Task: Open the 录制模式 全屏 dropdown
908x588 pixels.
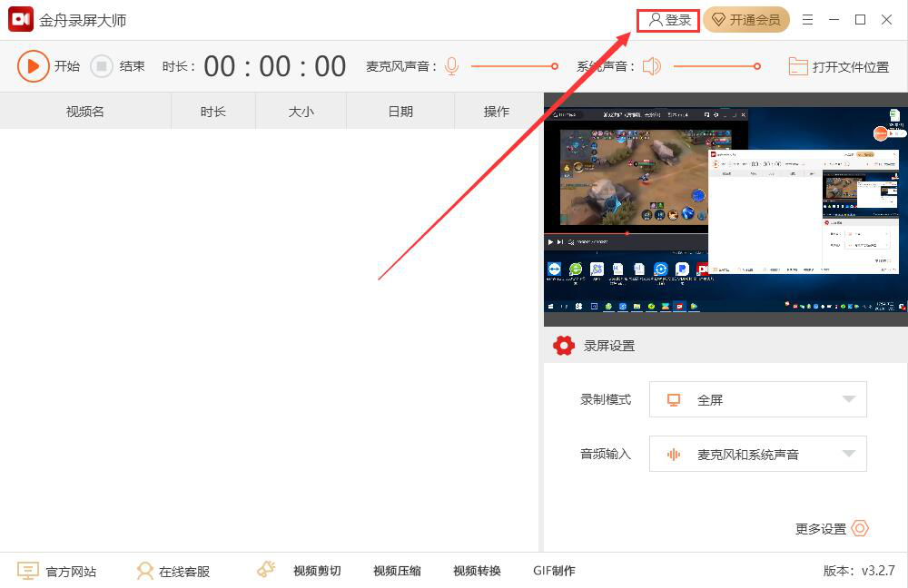Action: point(757,399)
